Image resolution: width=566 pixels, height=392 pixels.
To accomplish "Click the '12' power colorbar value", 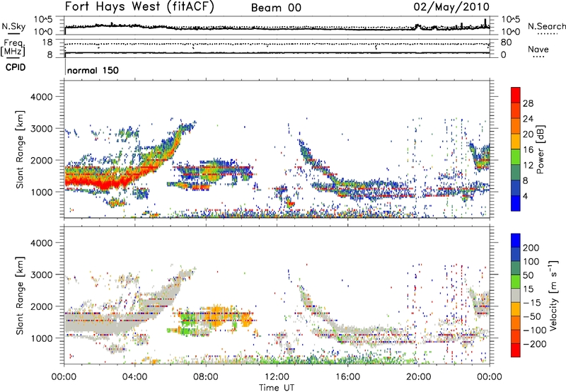I will pos(528,166).
